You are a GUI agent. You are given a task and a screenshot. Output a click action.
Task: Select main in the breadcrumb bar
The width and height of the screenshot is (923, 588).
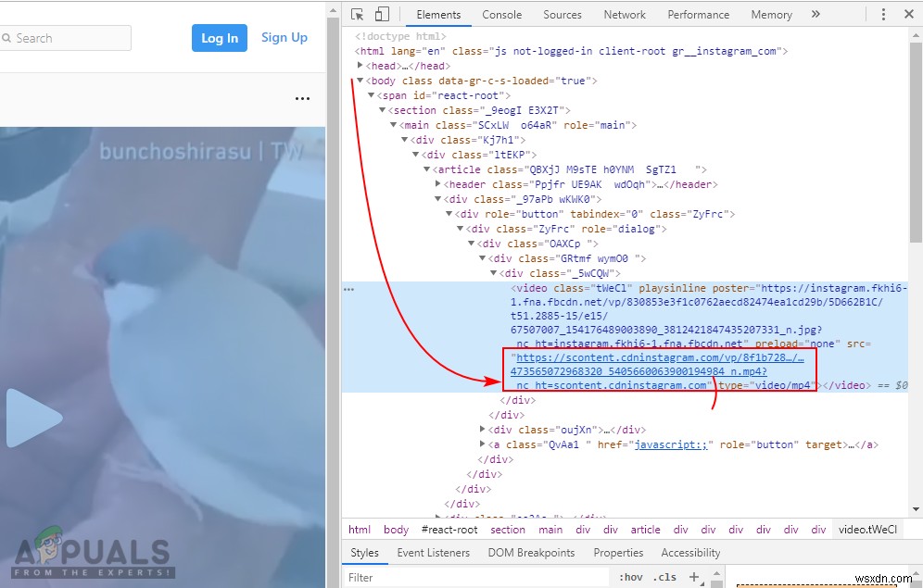(550, 530)
